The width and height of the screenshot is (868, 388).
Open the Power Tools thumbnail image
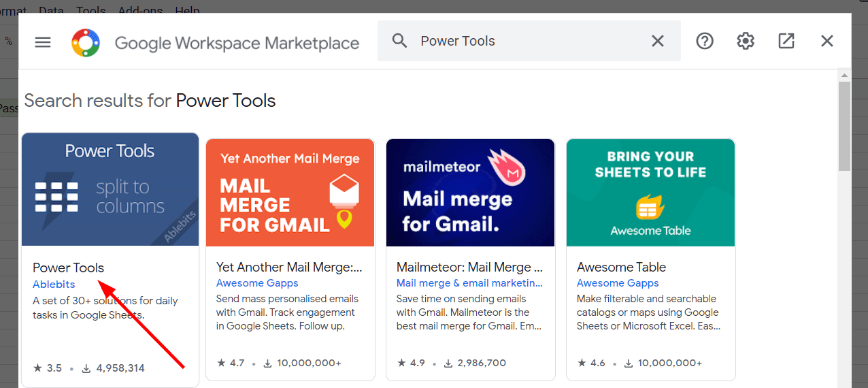click(110, 189)
